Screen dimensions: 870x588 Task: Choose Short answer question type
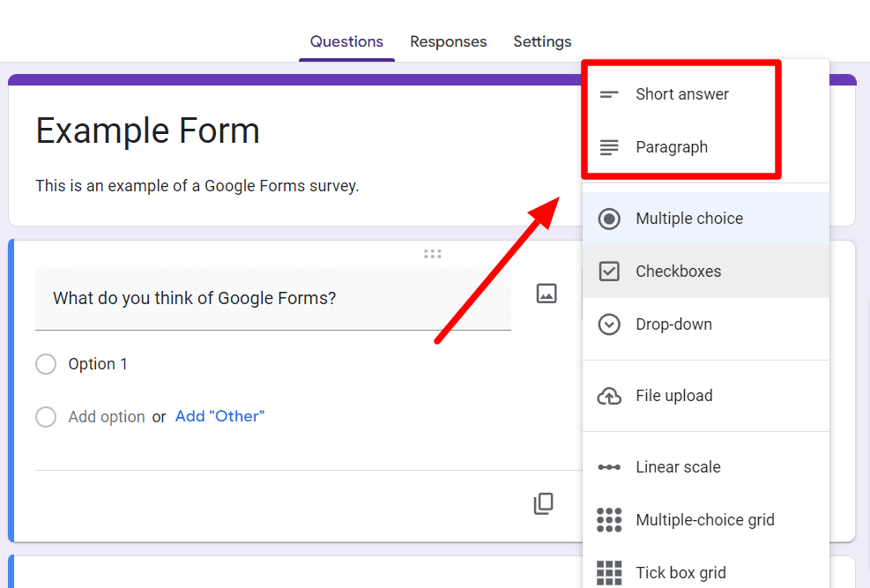(x=706, y=94)
